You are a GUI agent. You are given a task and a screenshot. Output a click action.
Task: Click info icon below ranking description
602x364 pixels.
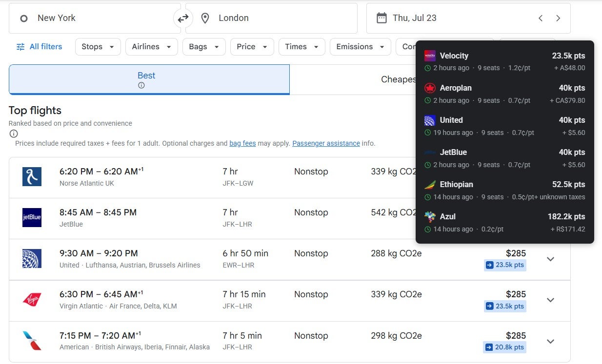14,134
